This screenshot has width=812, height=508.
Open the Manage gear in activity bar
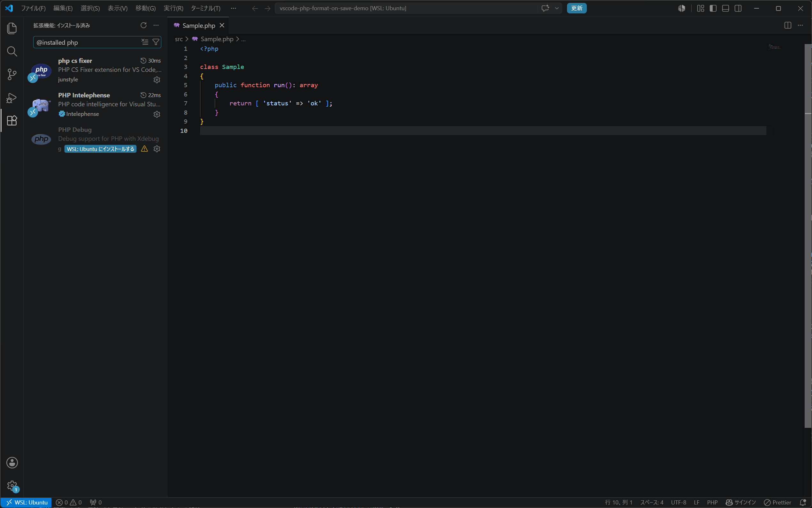click(12, 486)
